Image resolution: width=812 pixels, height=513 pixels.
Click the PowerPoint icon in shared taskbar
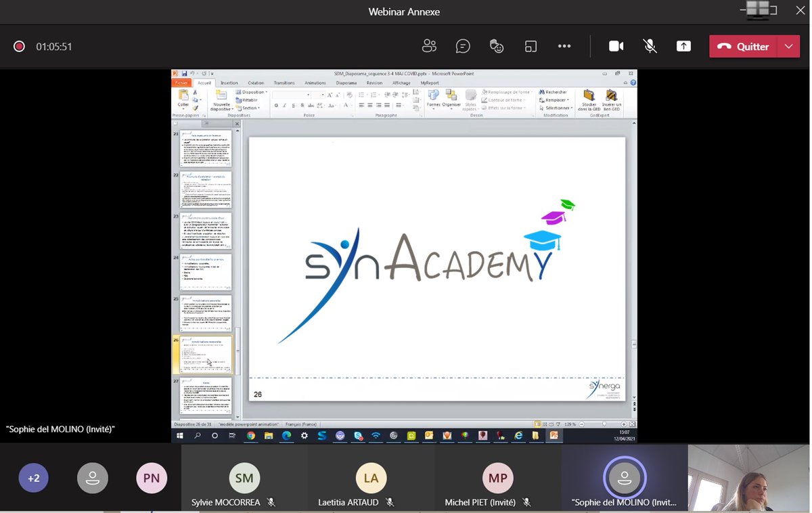tap(554, 436)
